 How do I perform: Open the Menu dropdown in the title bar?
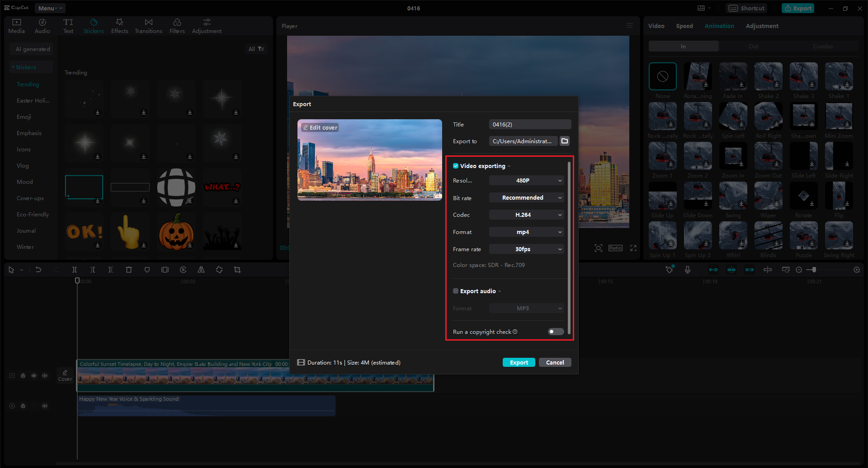pyautogui.click(x=50, y=8)
